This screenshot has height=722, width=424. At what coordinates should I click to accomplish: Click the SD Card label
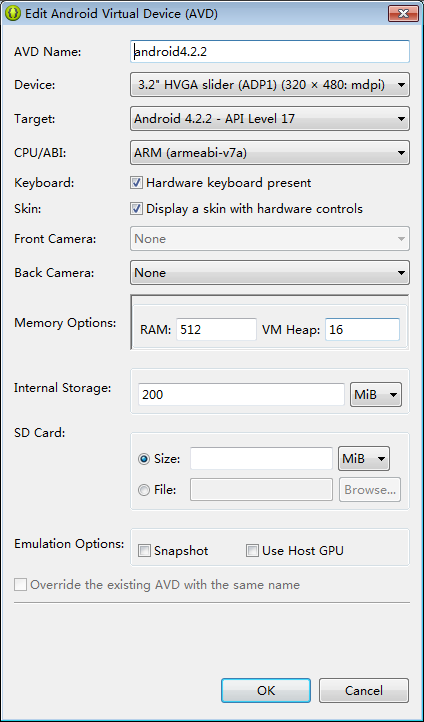pos(40,433)
